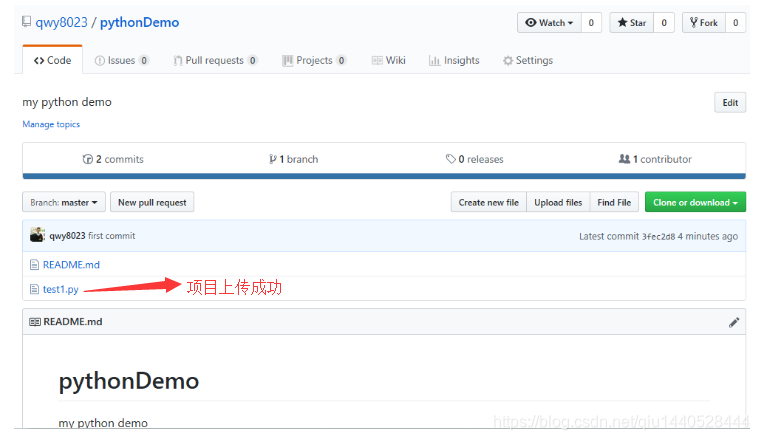Open the 0 releases page
This screenshot has width=759, height=440.
pos(475,159)
